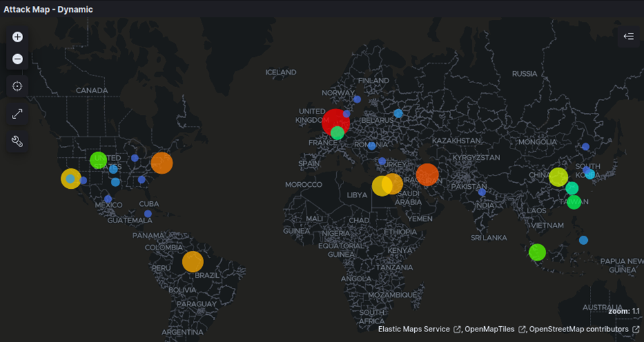Select the blue dot over Mexico
The width and height of the screenshot is (644, 342).
pos(108,199)
